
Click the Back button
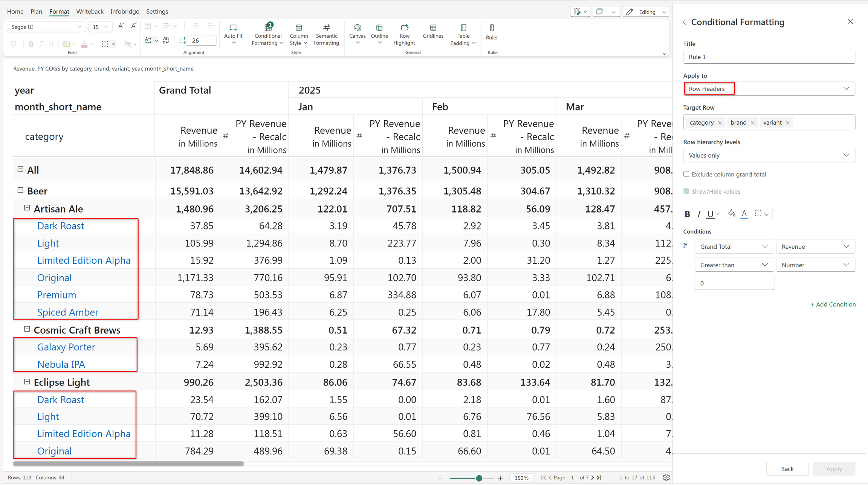coord(787,468)
